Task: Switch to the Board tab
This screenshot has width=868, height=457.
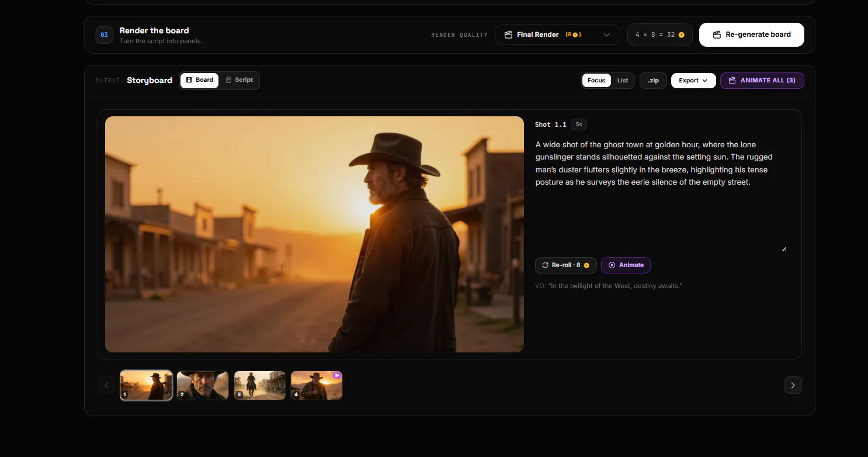Action: pos(199,80)
